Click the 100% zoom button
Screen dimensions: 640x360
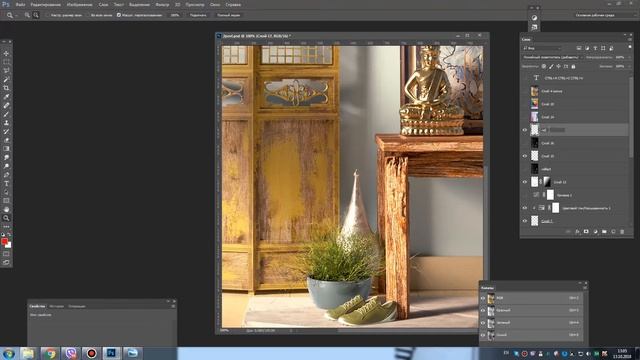tap(175, 15)
